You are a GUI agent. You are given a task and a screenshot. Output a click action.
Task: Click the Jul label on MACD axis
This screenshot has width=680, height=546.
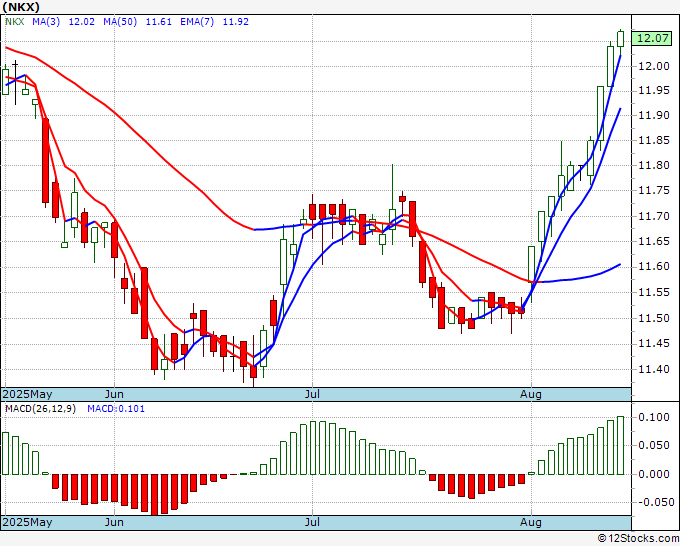(312, 522)
